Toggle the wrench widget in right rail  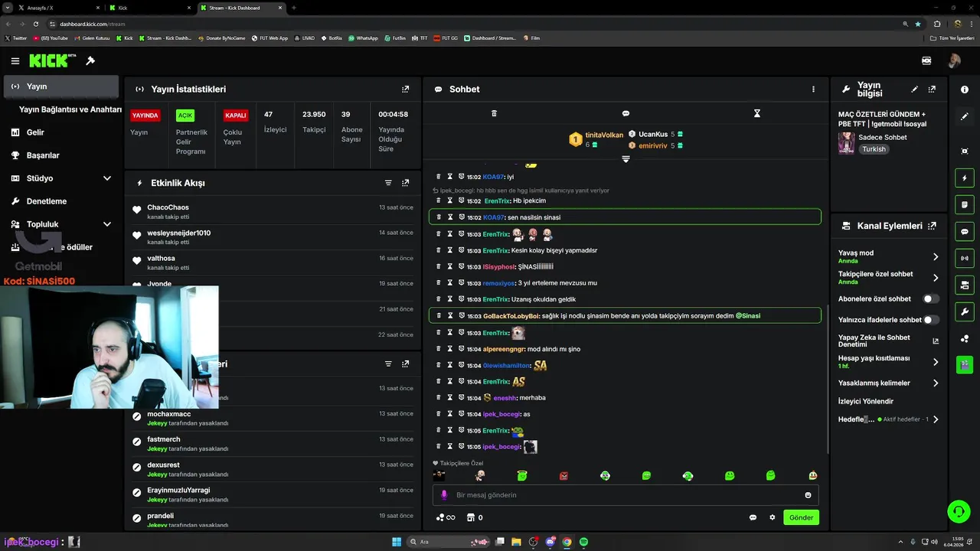(965, 312)
